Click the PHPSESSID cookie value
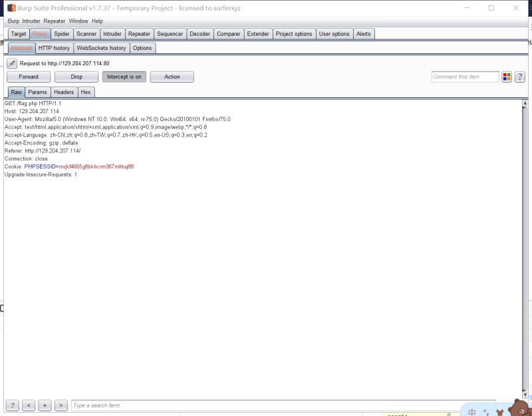The width and height of the screenshot is (532, 416). coord(96,166)
